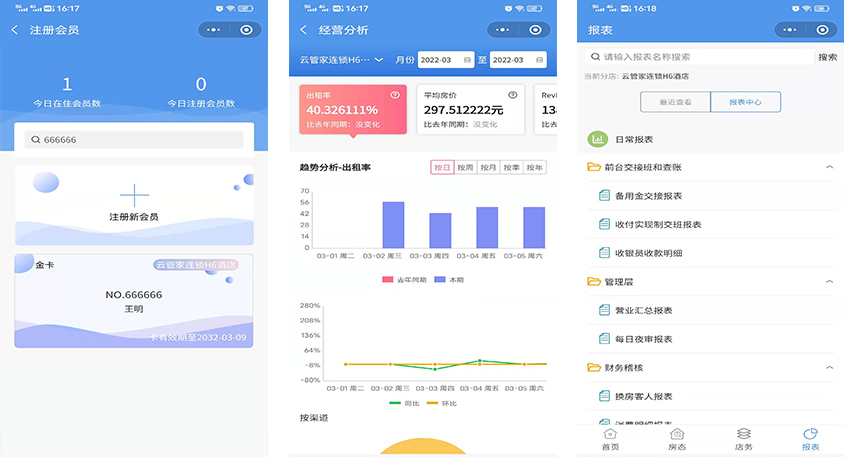Toggle the 去年同期 legend color swatch
Image resolution: width=844 pixels, height=457 pixels.
pos(387,279)
